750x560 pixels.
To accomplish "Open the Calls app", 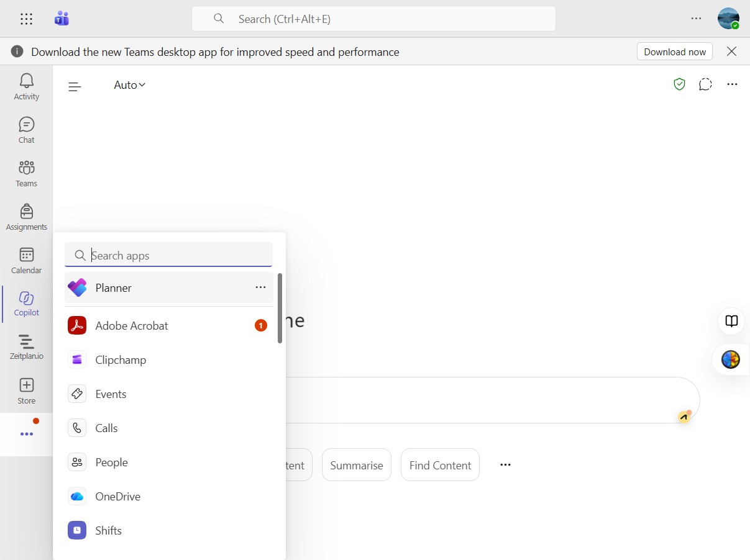I will click(169, 428).
